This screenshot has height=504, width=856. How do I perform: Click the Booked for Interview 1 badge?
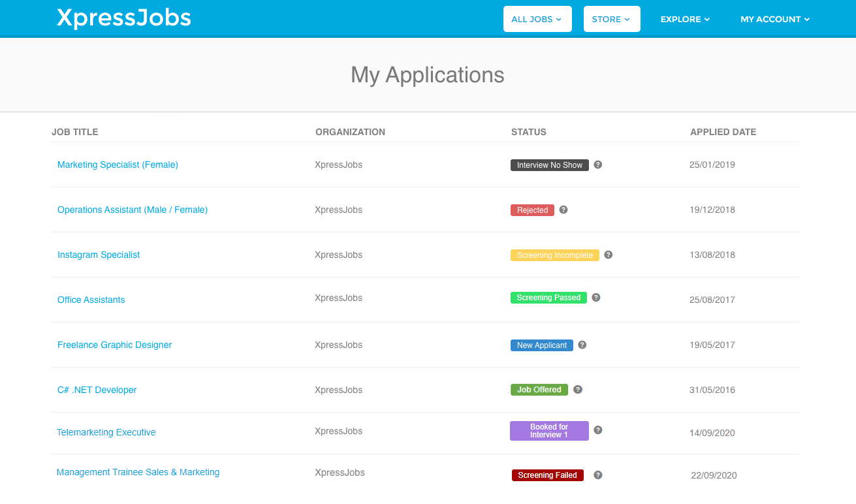click(x=549, y=431)
